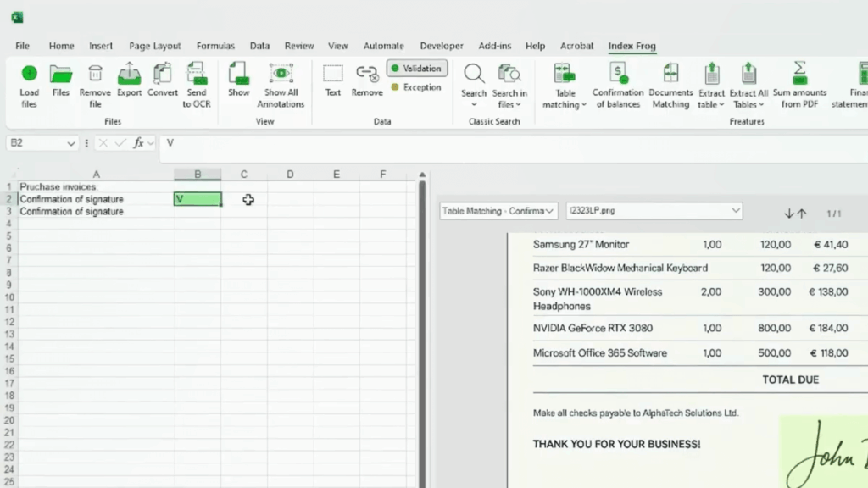Image resolution: width=868 pixels, height=488 pixels.
Task: Open the Search dropdown
Action: [x=474, y=104]
